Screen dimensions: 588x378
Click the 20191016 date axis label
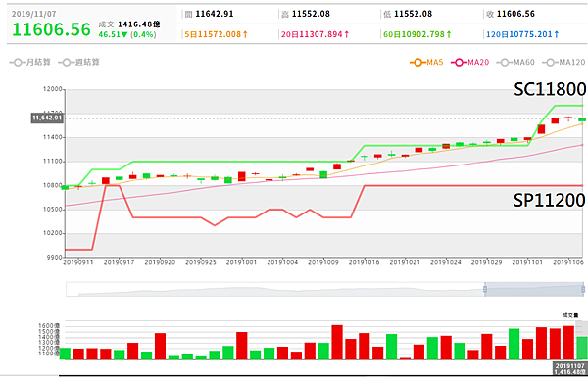pyautogui.click(x=365, y=262)
